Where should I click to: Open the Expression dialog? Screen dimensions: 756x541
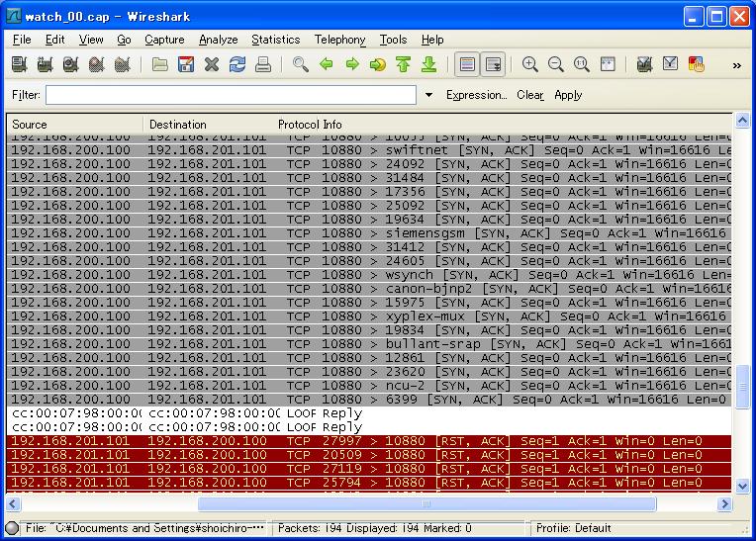(x=476, y=95)
